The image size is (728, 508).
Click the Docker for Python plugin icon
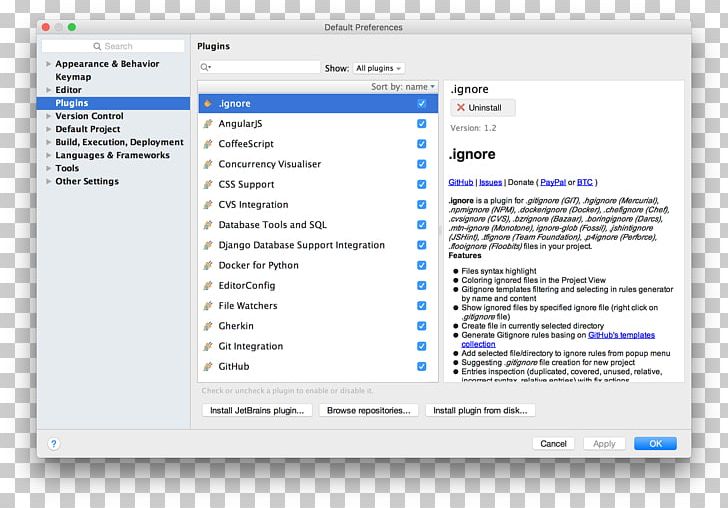(208, 266)
